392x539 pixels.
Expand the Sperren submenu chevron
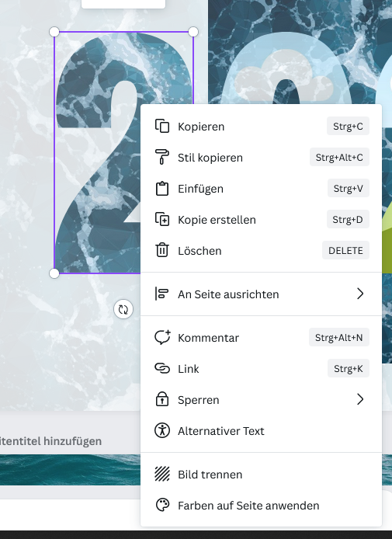[359, 399]
